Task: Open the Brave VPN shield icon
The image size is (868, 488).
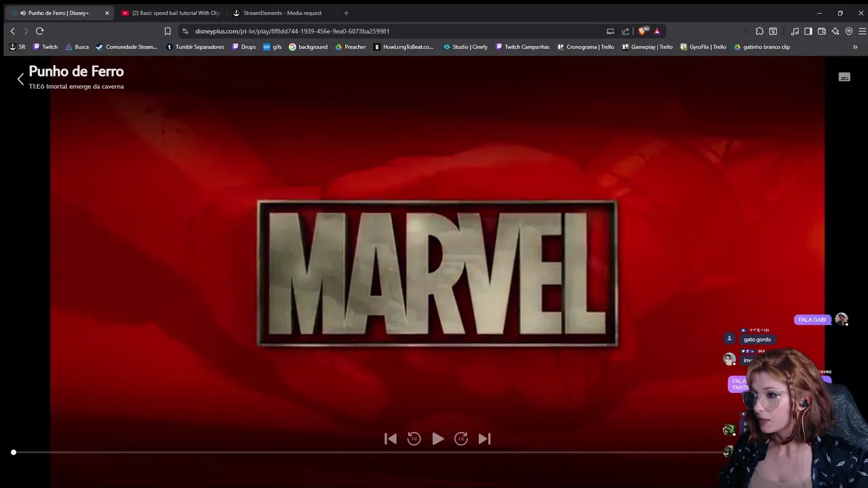Action: click(x=849, y=31)
